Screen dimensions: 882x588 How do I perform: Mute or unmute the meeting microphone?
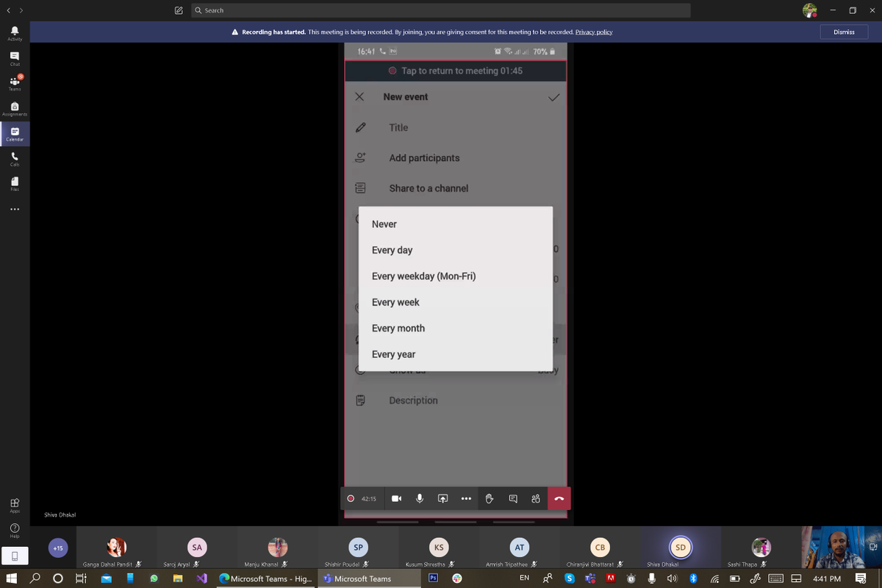420,498
